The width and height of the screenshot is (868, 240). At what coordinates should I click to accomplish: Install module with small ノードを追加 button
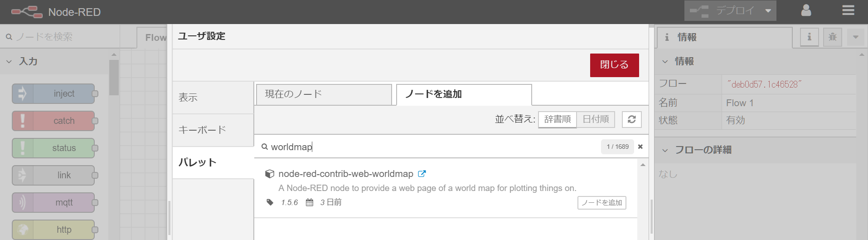(x=602, y=203)
